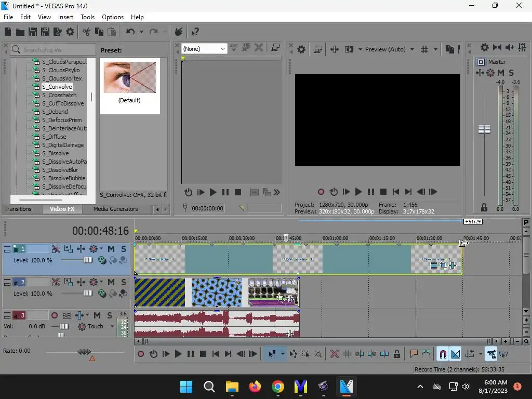The width and height of the screenshot is (532, 399).
Task: Play from start in Video Preview
Action: pos(345,192)
